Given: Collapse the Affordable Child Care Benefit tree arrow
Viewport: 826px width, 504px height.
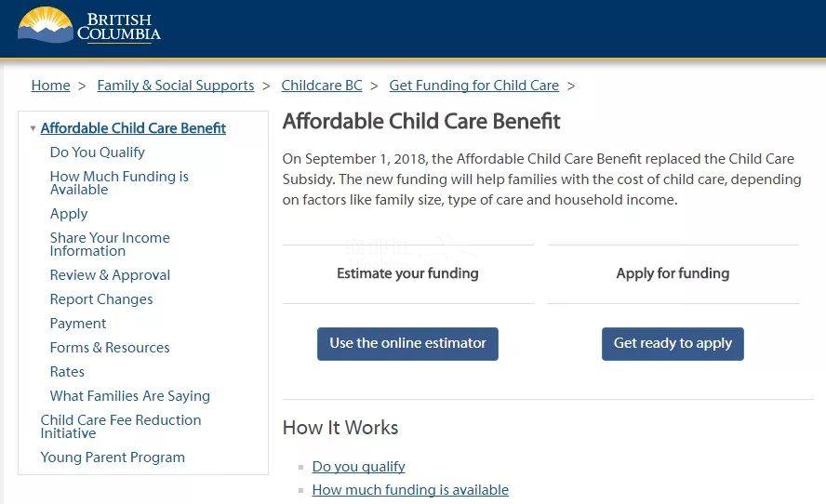Looking at the screenshot, I should point(33,128).
